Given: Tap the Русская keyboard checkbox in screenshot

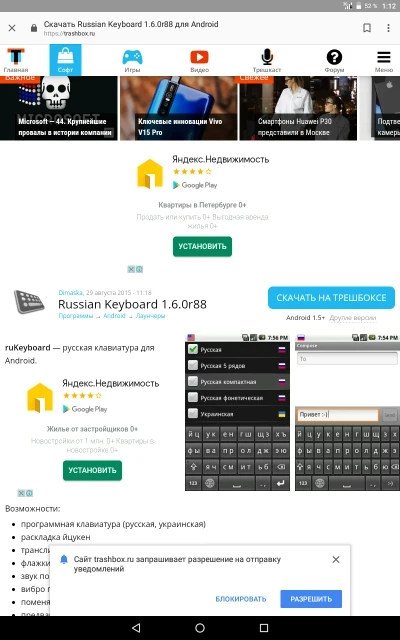Looking at the screenshot, I should point(193,349).
